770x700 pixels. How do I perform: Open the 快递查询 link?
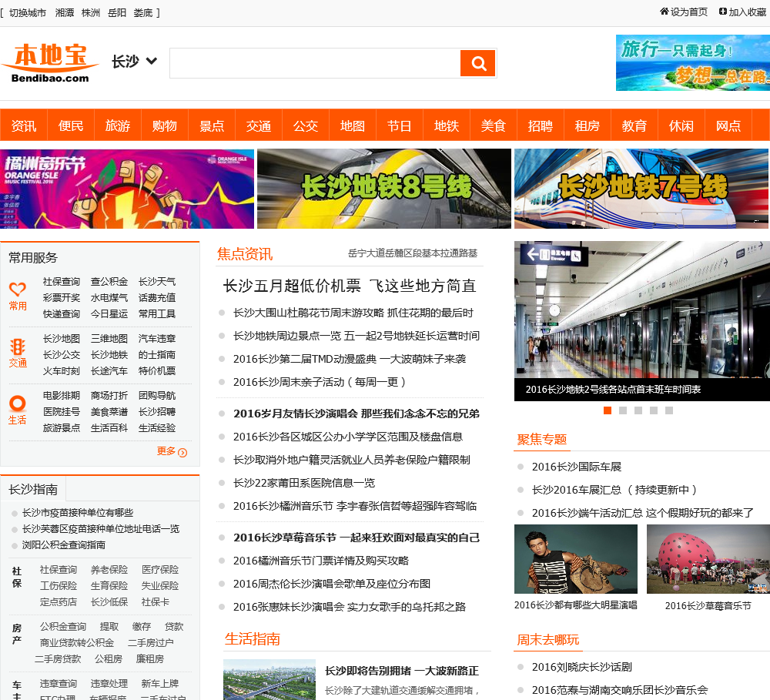(62, 314)
